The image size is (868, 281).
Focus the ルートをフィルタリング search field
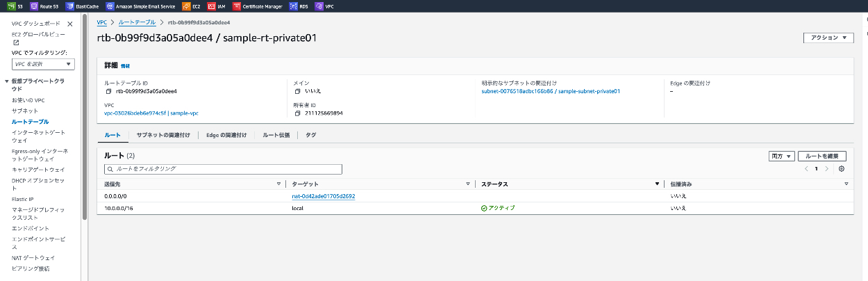223,169
